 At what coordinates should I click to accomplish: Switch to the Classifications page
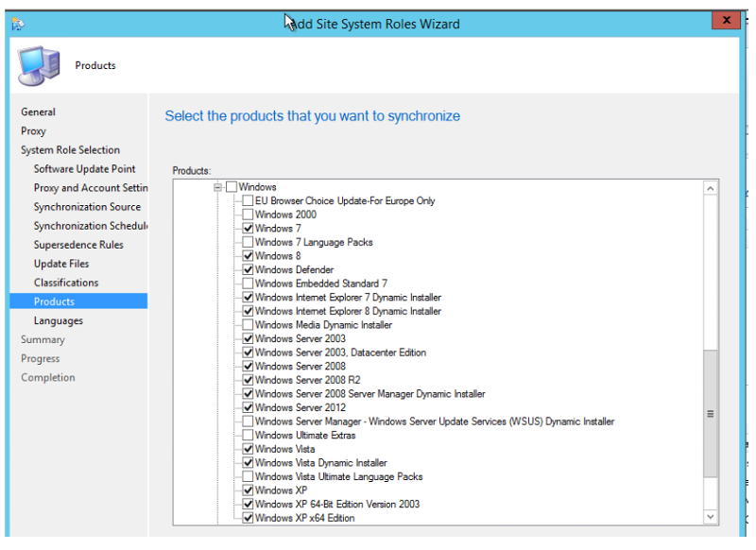[x=66, y=283]
